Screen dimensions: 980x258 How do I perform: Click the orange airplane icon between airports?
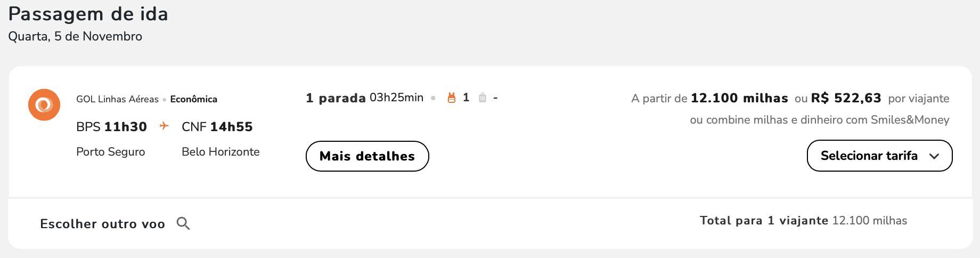164,126
